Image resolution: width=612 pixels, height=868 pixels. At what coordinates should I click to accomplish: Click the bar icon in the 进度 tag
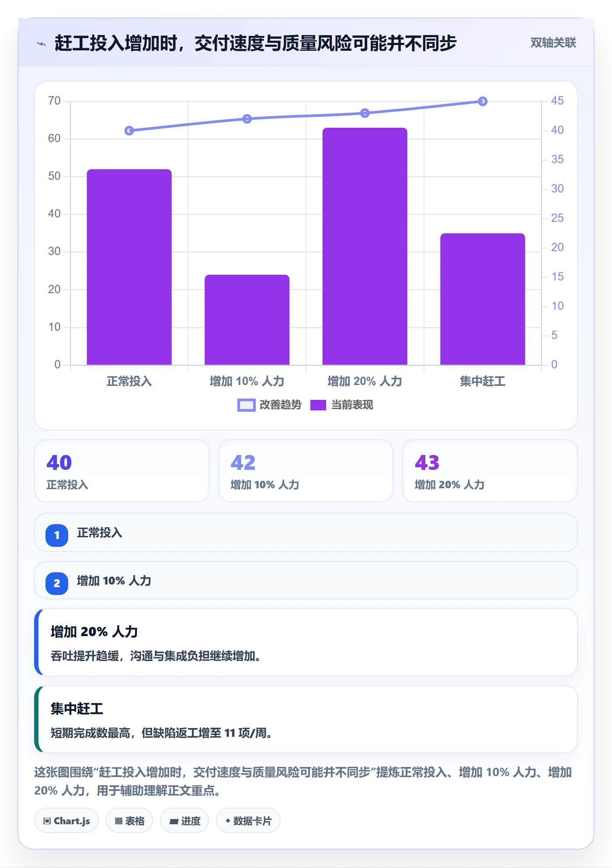(174, 822)
